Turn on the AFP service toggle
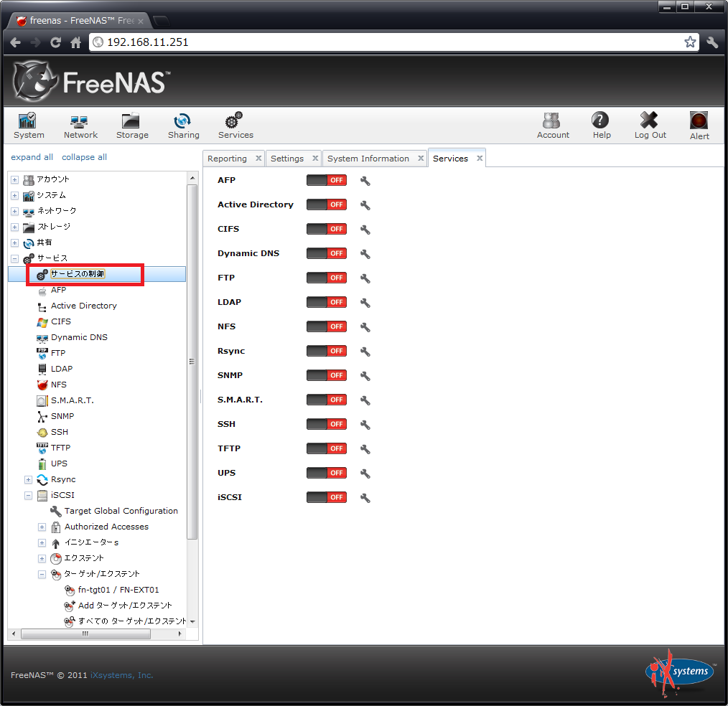 [327, 180]
